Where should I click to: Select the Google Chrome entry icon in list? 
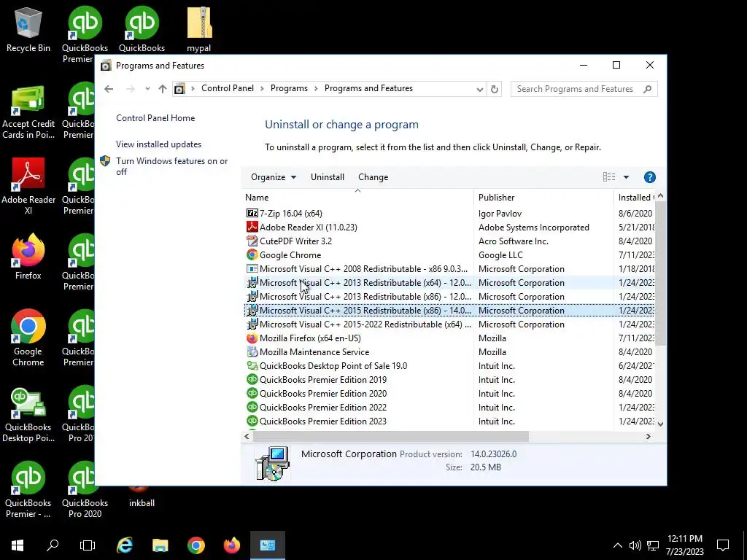tap(252, 254)
